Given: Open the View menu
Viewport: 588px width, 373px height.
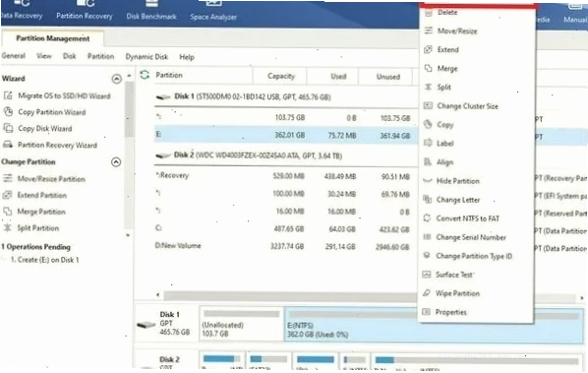Looking at the screenshot, I should click(44, 56).
